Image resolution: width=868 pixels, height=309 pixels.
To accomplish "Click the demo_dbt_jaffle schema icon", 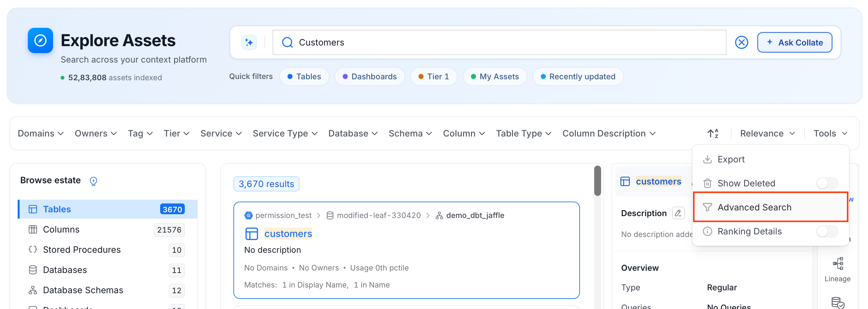I will click(x=439, y=215).
